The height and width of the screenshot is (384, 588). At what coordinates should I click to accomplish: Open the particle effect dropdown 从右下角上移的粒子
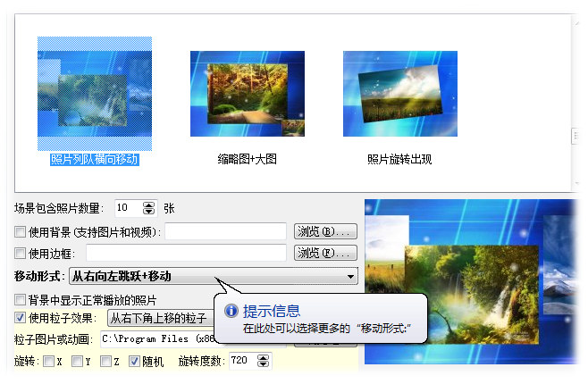point(161,318)
